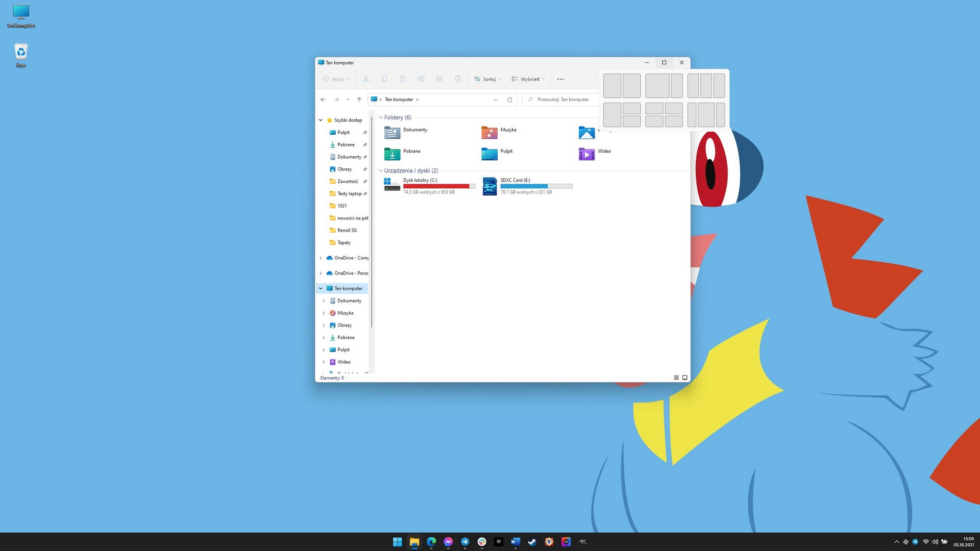Click the Cut scissors icon in toolbar

[x=365, y=79]
